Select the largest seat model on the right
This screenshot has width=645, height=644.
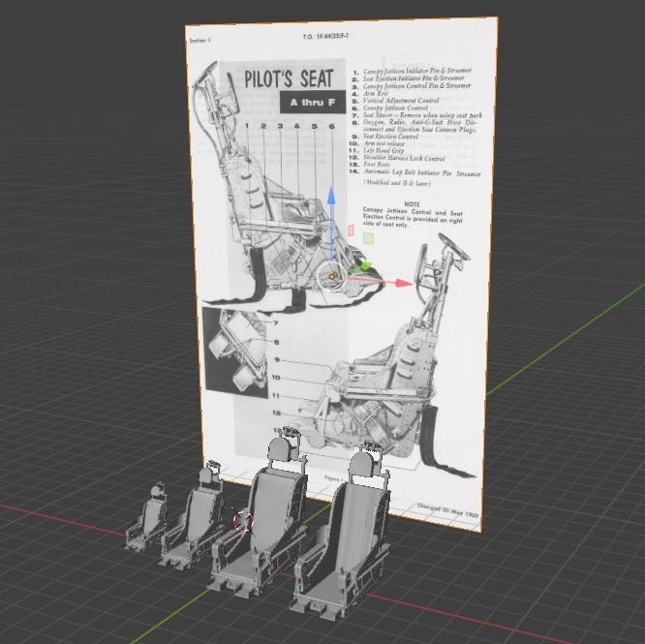[x=347, y=542]
